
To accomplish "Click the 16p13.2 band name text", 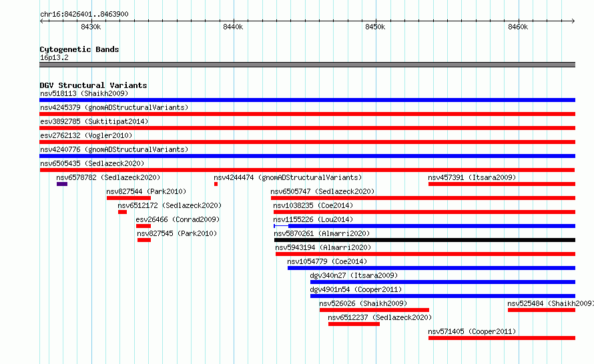I will [54, 57].
